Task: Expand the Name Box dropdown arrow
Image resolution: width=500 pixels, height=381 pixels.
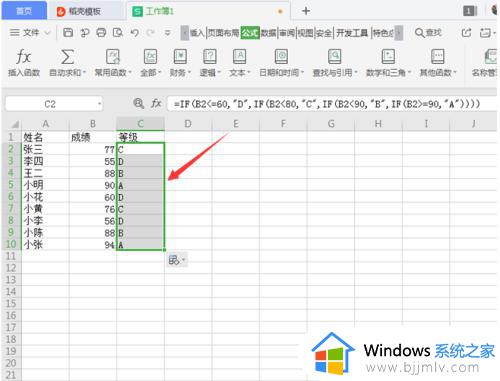Action: click(99, 104)
